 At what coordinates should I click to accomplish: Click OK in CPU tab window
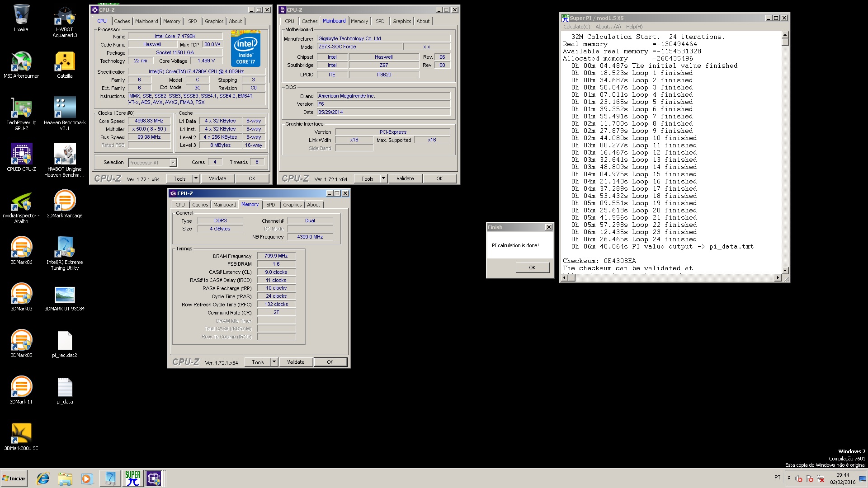(252, 178)
